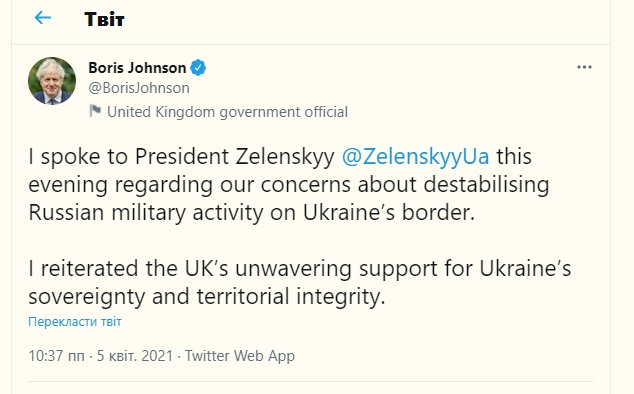Image resolution: width=634 pixels, height=394 pixels.
Task: Open the three-dot more options menu
Action: (584, 67)
